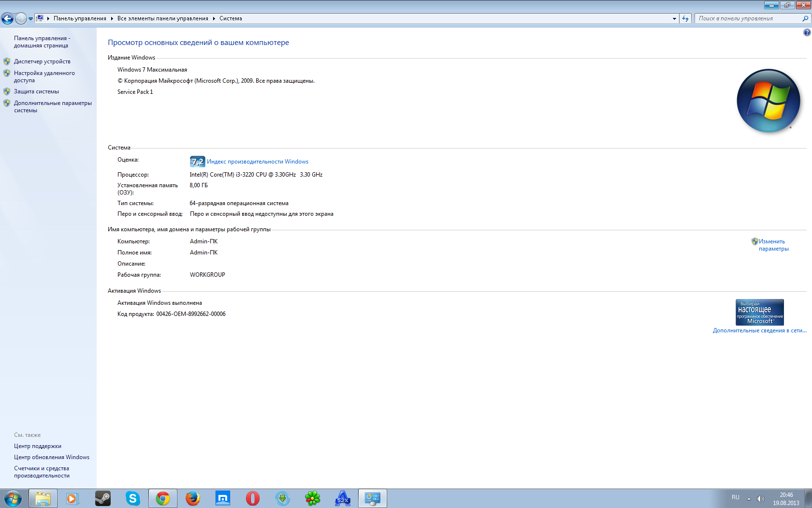Open "Настройка удаленного доступа"
Screen dimensions: 812x508
[44, 76]
